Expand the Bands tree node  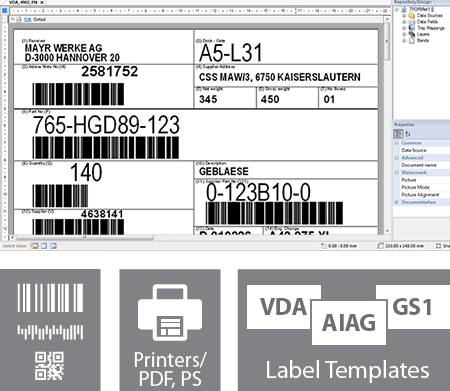click(x=404, y=40)
